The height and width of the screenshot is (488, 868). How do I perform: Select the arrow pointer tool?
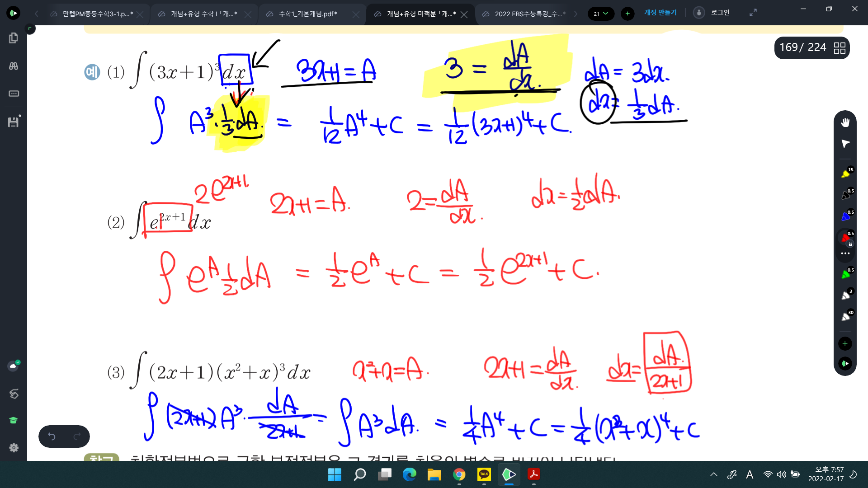(x=845, y=144)
